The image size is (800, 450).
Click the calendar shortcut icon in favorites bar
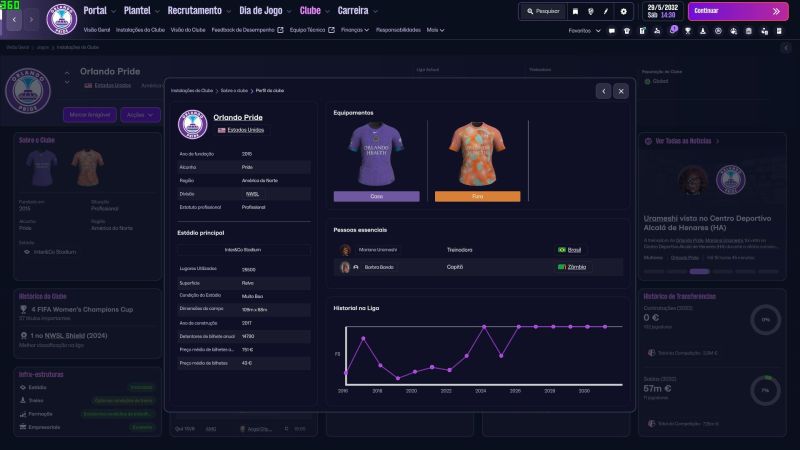(748, 31)
